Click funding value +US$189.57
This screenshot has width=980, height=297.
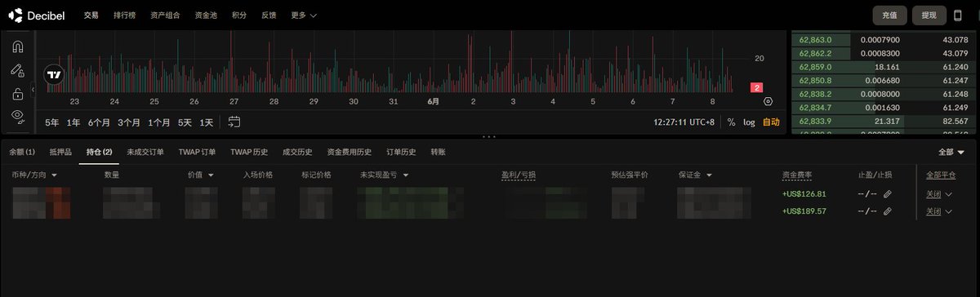tap(804, 211)
